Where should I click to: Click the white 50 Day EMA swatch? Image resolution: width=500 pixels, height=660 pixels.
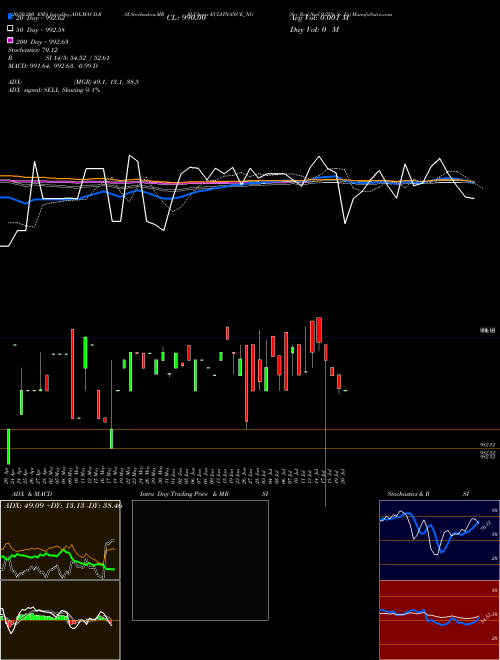10,29
